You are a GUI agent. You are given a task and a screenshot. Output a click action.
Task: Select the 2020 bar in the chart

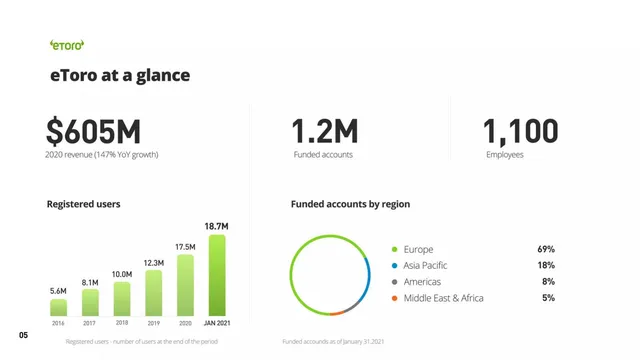[185, 285]
